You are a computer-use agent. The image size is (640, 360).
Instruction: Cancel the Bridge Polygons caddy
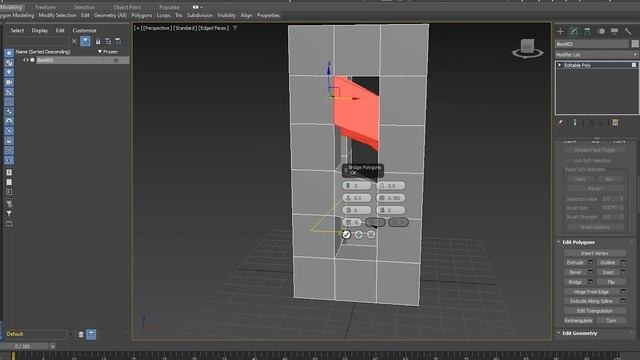point(371,234)
